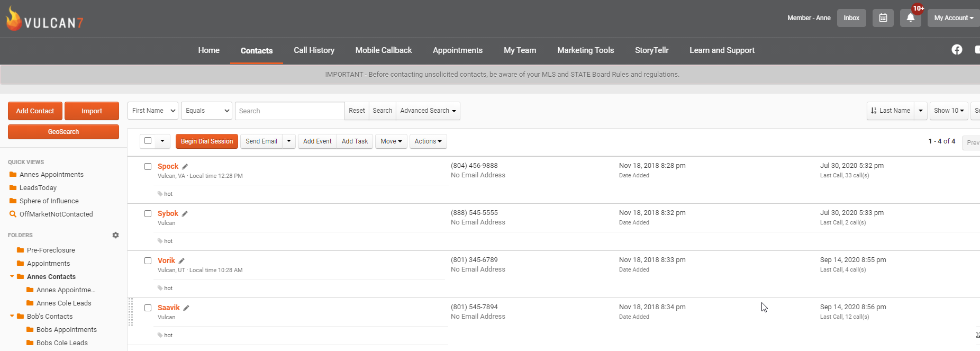
Task: Click Add Contact button
Action: (35, 111)
